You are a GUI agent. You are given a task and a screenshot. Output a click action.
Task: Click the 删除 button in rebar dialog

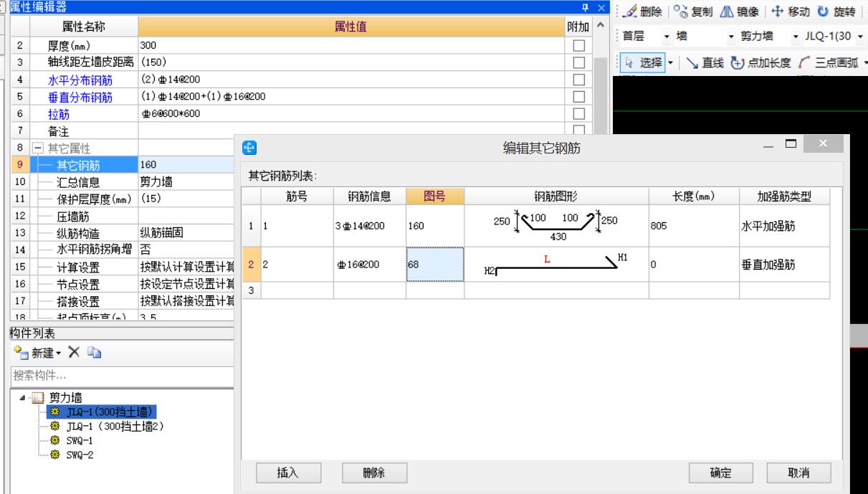point(374,472)
